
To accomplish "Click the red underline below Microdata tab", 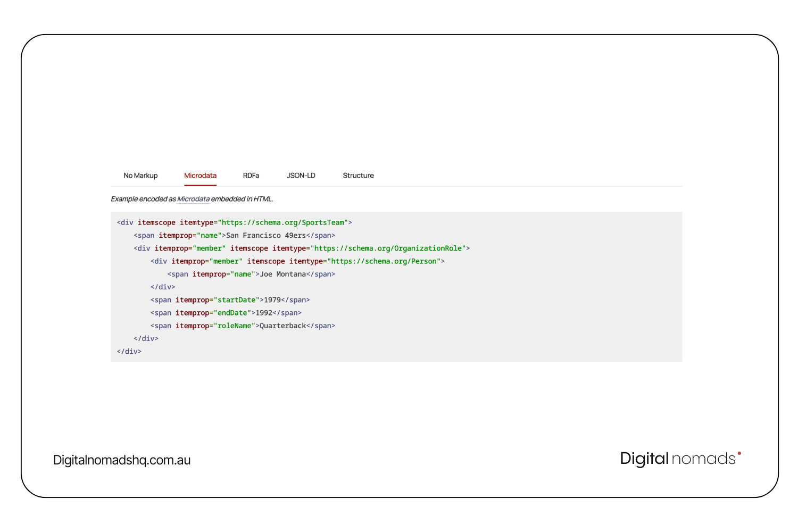I will click(x=200, y=185).
